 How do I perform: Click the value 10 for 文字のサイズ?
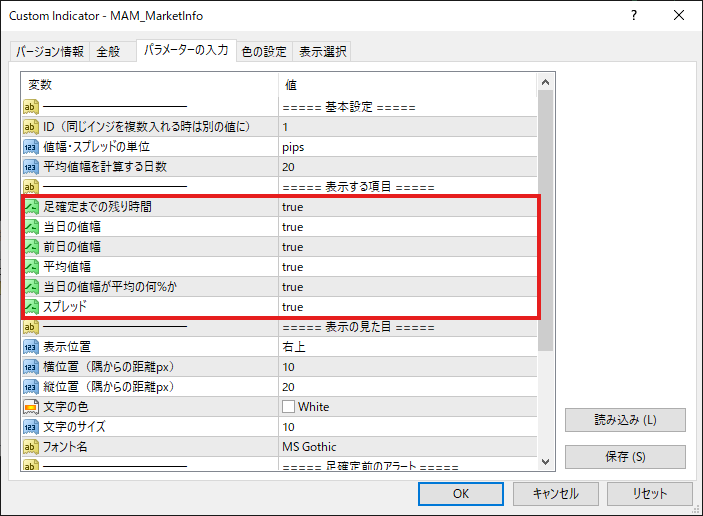[x=408, y=427]
